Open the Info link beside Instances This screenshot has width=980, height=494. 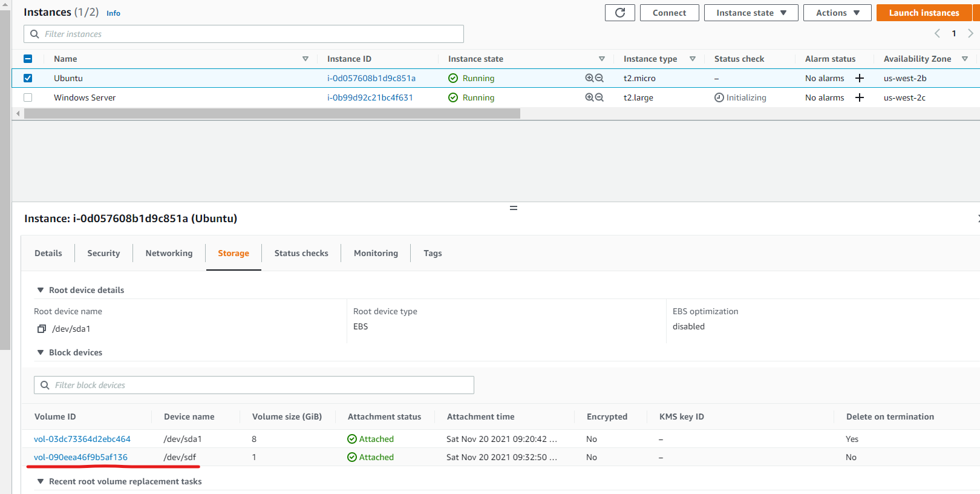point(113,13)
